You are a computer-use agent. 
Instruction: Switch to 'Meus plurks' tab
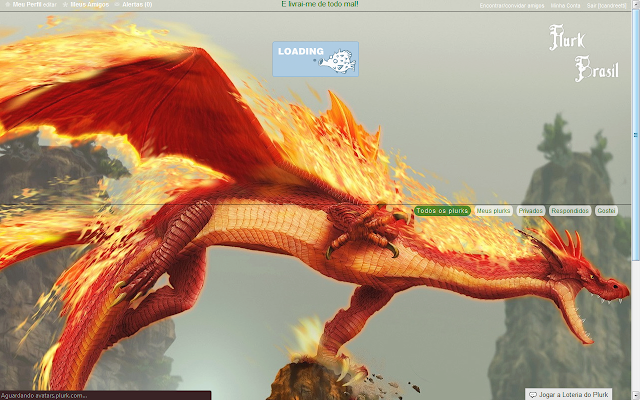pos(493,211)
